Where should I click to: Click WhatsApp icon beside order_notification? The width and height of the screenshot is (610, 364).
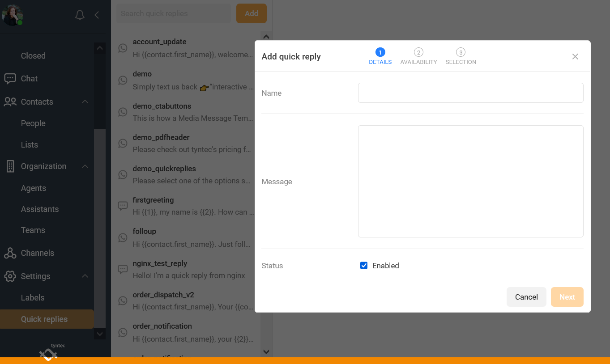point(123,333)
